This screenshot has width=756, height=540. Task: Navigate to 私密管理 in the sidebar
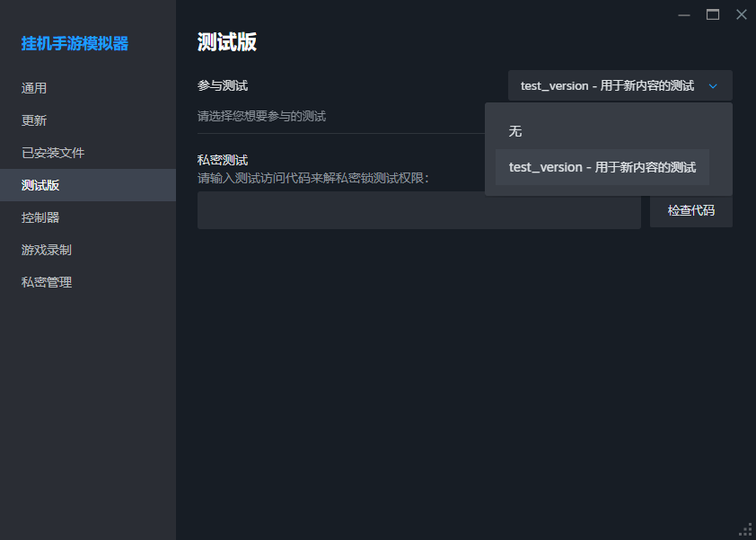click(x=47, y=282)
